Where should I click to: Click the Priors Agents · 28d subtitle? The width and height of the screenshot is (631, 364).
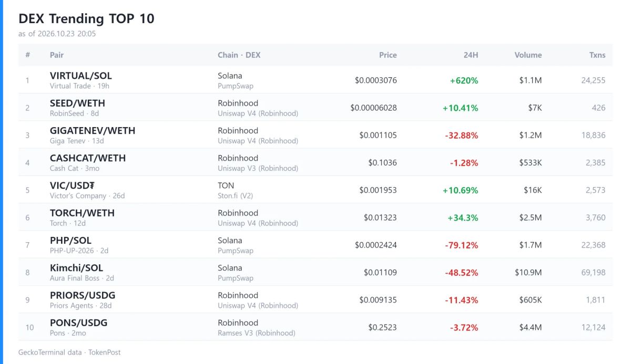[x=81, y=306]
